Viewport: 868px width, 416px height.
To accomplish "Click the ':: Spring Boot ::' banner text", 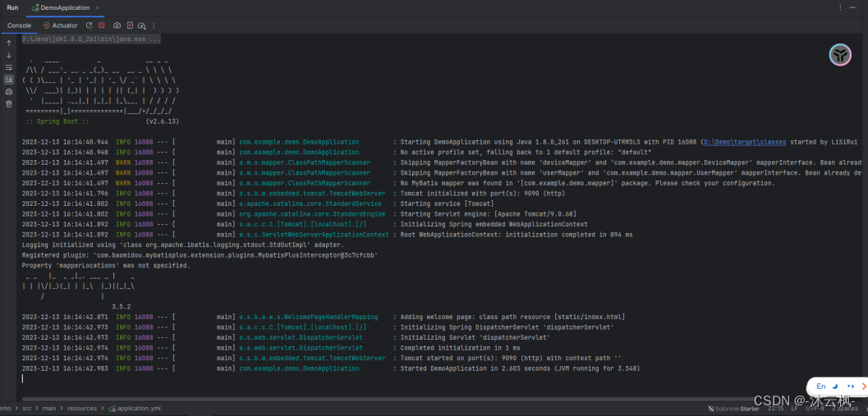I will pyautogui.click(x=57, y=121).
